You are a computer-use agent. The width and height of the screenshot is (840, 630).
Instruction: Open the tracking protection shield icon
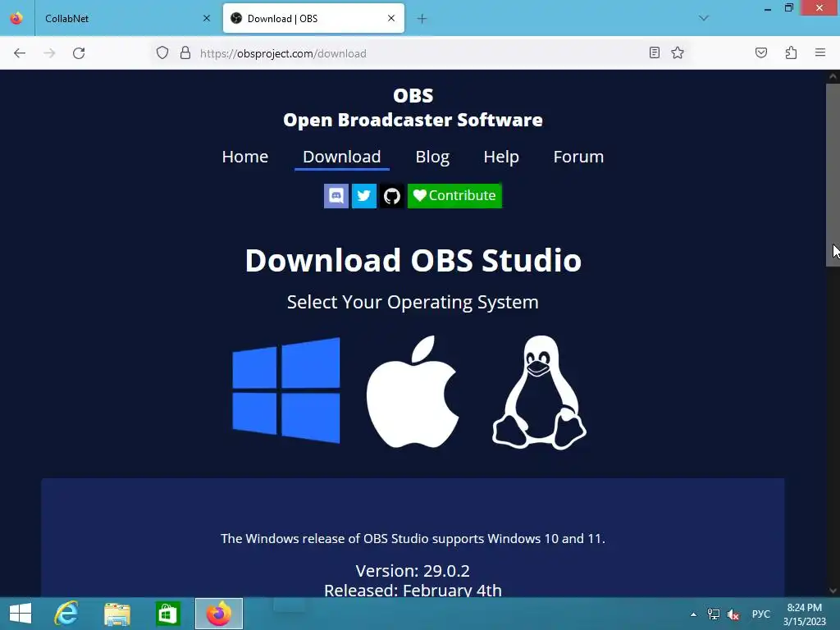[162, 52]
